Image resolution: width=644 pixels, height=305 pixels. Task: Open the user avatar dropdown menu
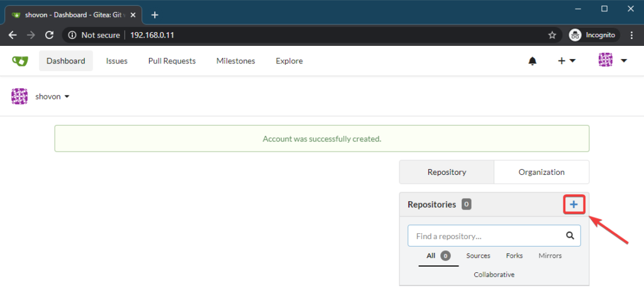point(613,61)
